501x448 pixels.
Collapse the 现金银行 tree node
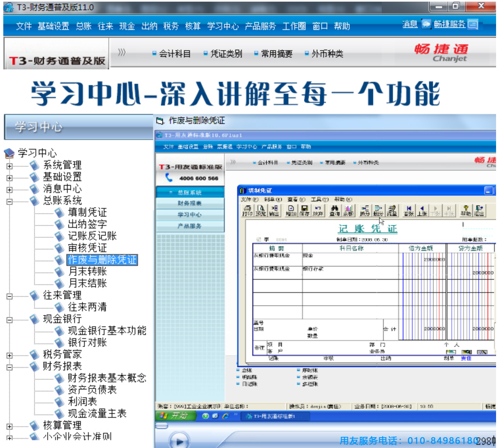10,320
